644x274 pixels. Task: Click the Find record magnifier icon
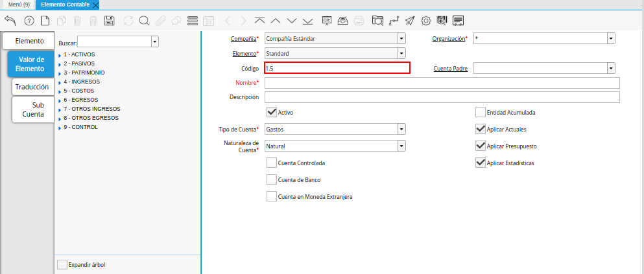[144, 21]
